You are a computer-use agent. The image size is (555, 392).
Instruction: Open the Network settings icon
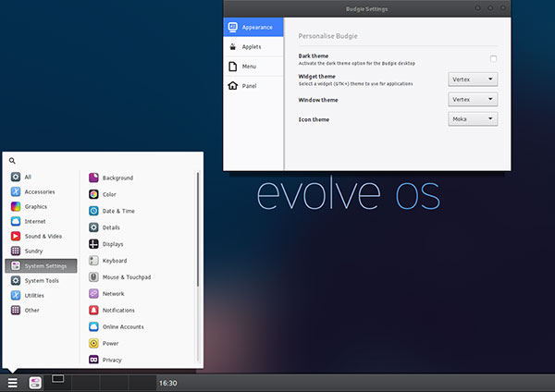[x=93, y=293]
